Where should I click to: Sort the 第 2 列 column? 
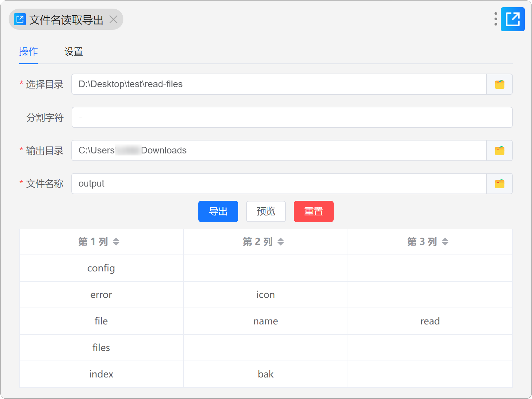tap(281, 242)
